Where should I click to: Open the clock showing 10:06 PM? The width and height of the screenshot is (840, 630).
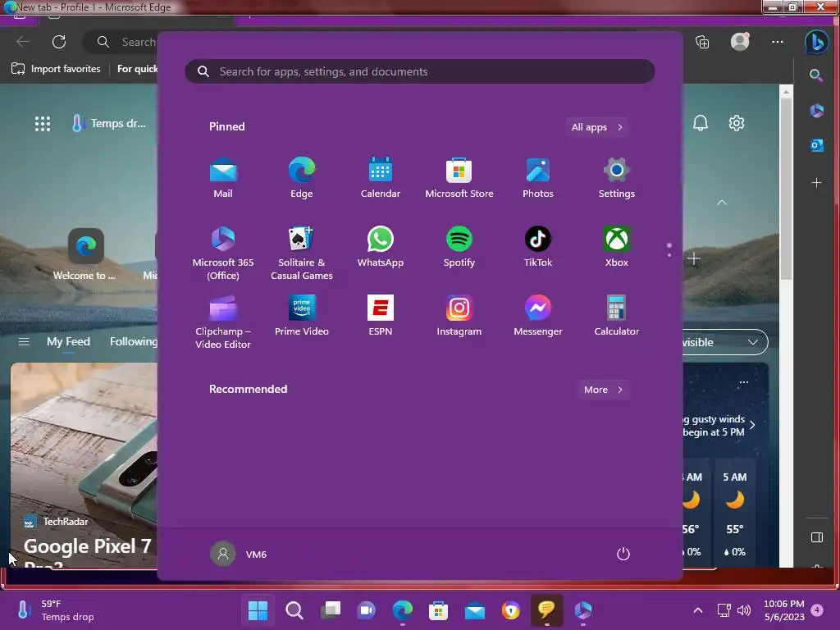tap(784, 609)
